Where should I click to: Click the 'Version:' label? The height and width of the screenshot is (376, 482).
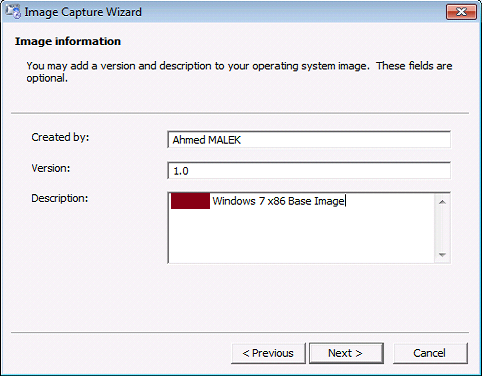[51, 168]
